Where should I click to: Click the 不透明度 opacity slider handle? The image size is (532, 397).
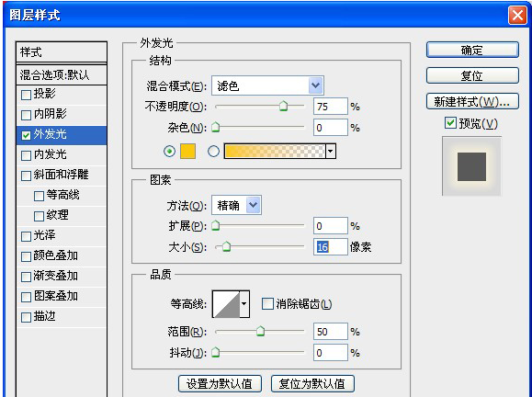click(283, 106)
